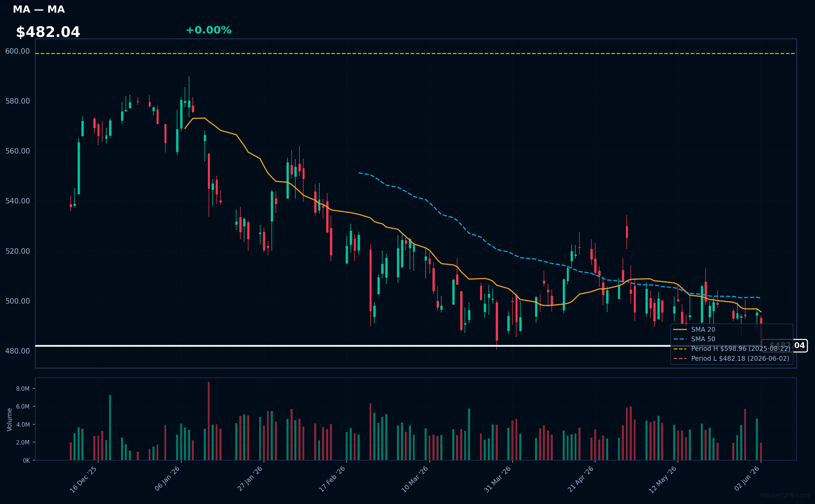The image size is (815, 504).
Task: Click the "MA — MA" chart title
Action: click(x=39, y=10)
